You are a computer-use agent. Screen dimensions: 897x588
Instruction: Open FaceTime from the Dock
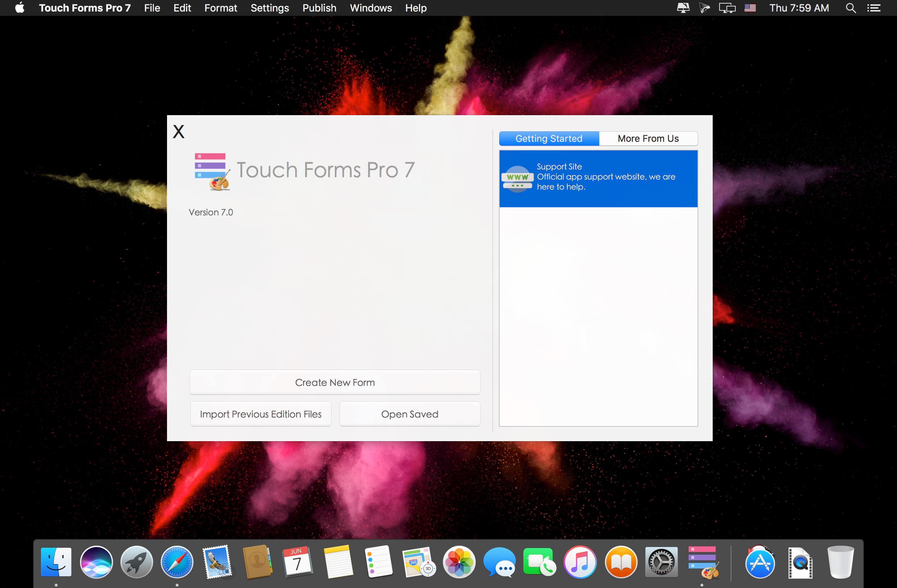pos(539,562)
